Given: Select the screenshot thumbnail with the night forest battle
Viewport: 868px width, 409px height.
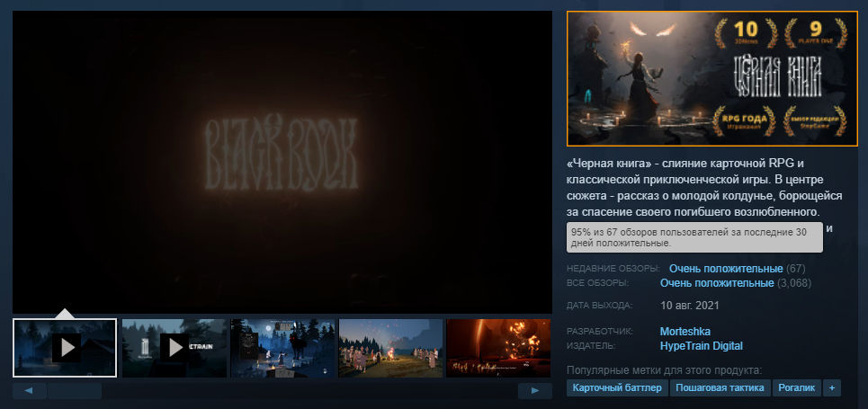Looking at the screenshot, I should 282,348.
